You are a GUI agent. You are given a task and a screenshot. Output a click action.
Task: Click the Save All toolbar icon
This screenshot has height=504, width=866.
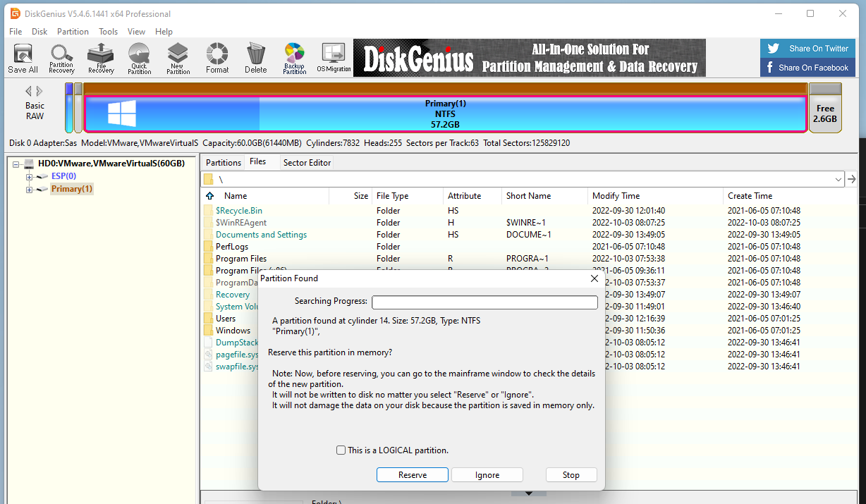point(23,59)
